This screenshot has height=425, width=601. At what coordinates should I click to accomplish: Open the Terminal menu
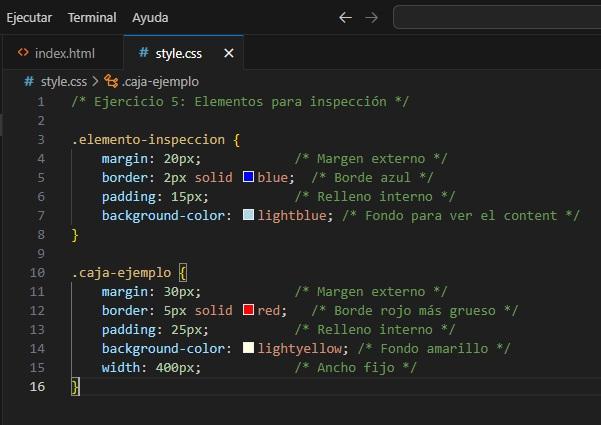pos(92,18)
